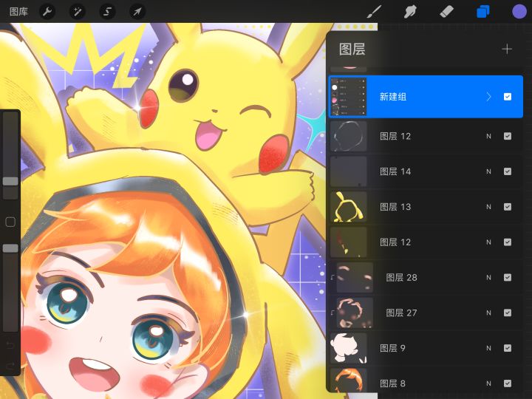Click the brush opacity slider handle
532x399 pixels.
pos(10,248)
